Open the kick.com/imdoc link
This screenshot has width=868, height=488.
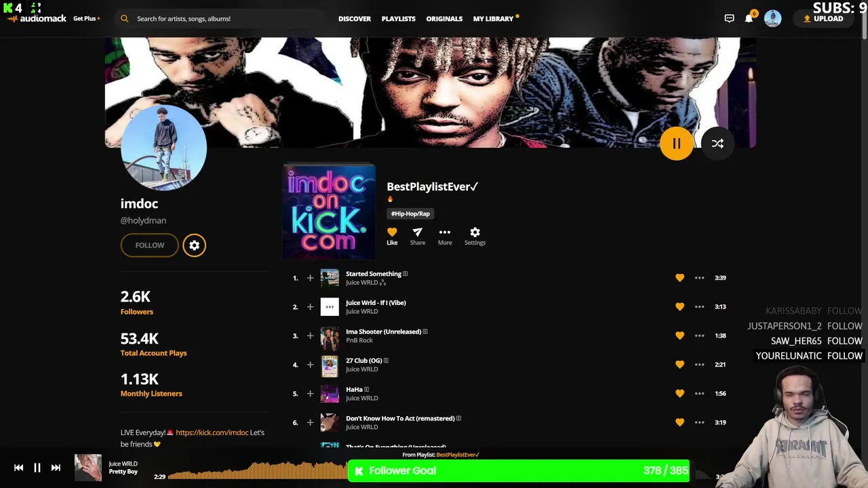pos(212,432)
